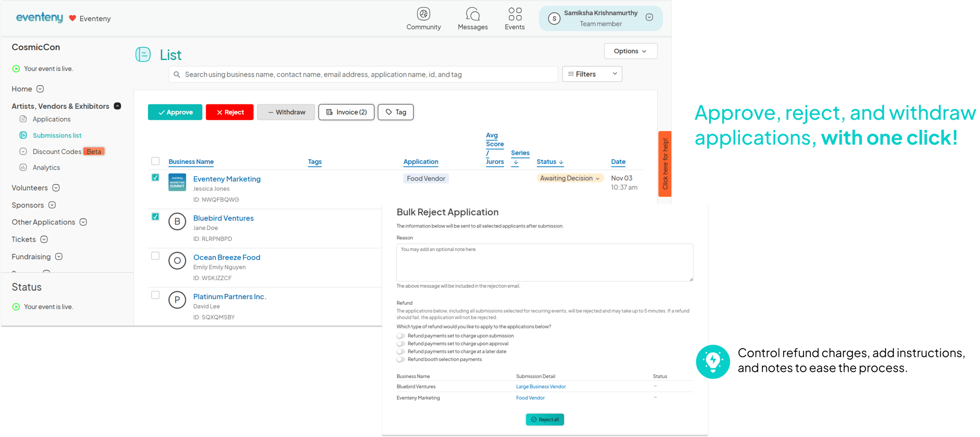
Task: Click the Tag button
Action: pyautogui.click(x=396, y=112)
